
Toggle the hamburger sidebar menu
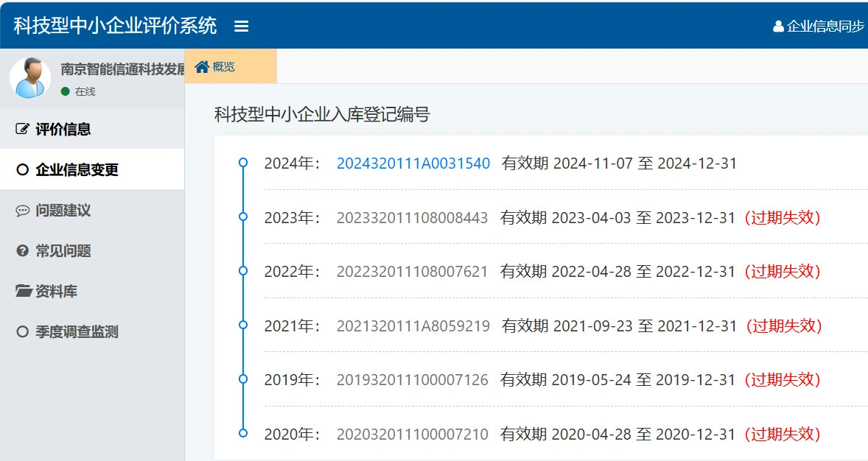(x=241, y=27)
